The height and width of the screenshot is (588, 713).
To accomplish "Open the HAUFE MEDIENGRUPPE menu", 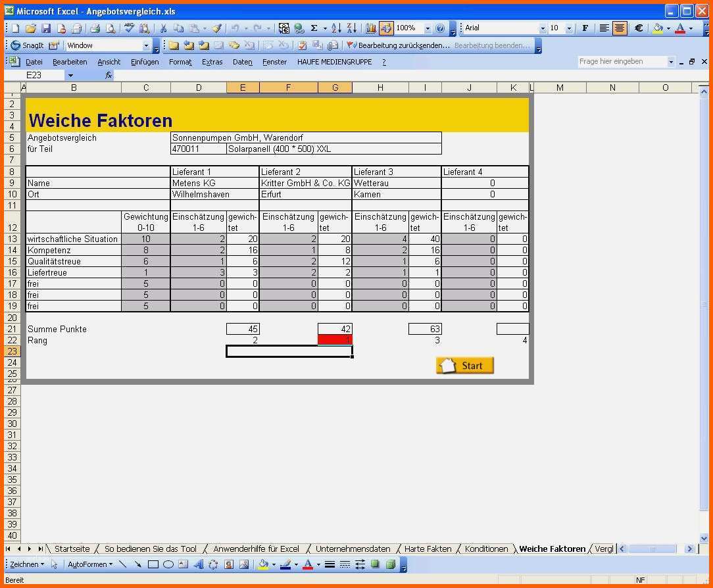I will point(334,62).
